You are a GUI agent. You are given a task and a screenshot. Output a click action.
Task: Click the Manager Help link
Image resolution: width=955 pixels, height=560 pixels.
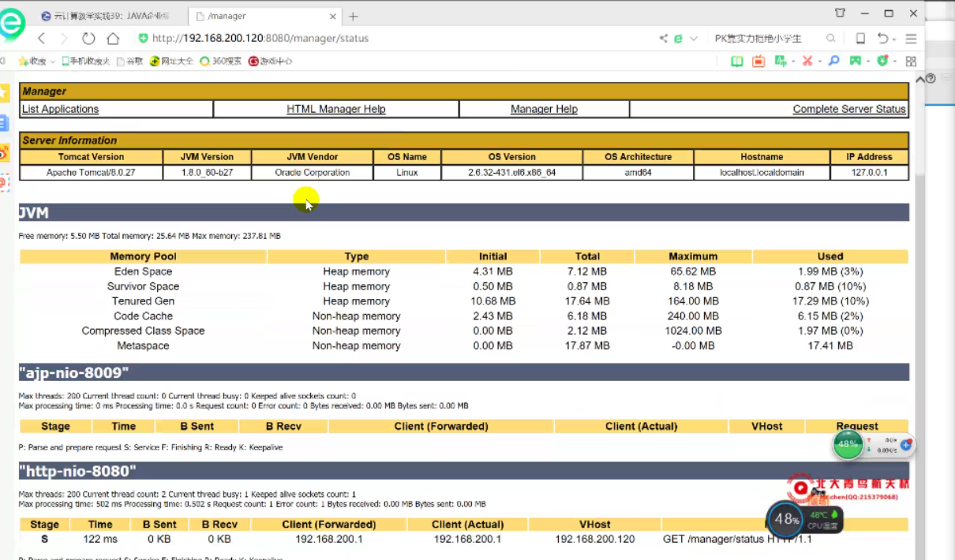pyautogui.click(x=544, y=109)
